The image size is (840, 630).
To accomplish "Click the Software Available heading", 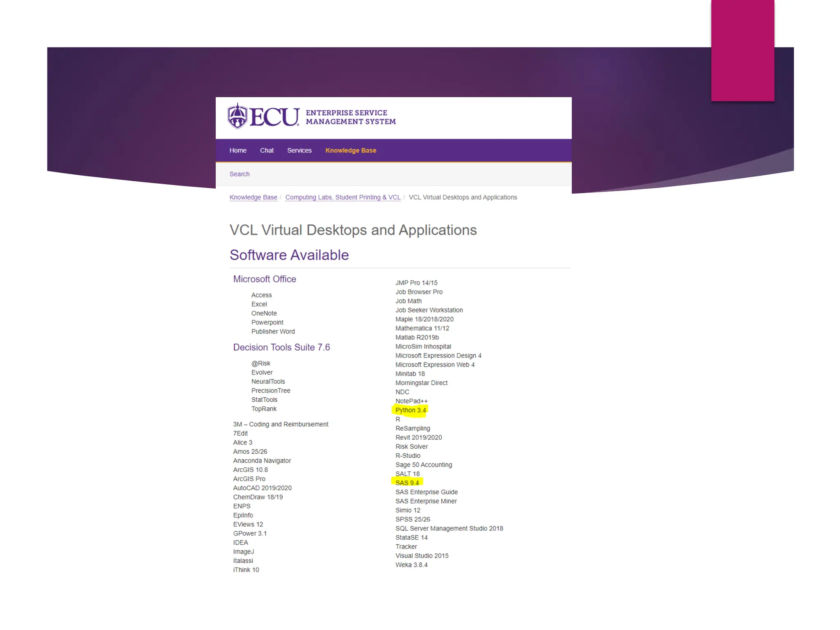I will coord(289,255).
